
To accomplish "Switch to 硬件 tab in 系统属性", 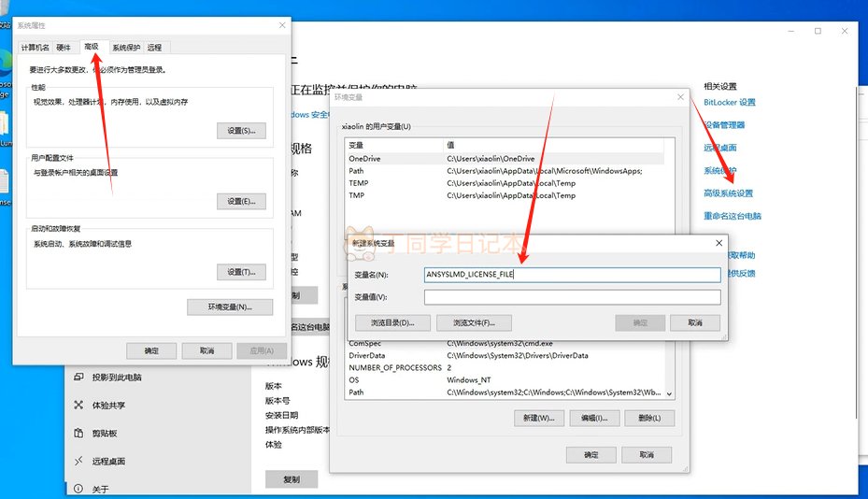I will point(64,48).
